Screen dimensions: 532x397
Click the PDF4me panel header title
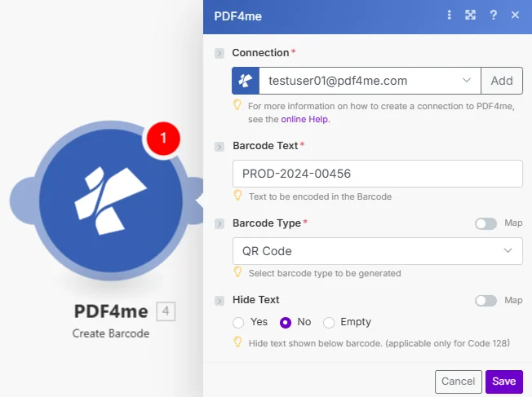coord(237,16)
